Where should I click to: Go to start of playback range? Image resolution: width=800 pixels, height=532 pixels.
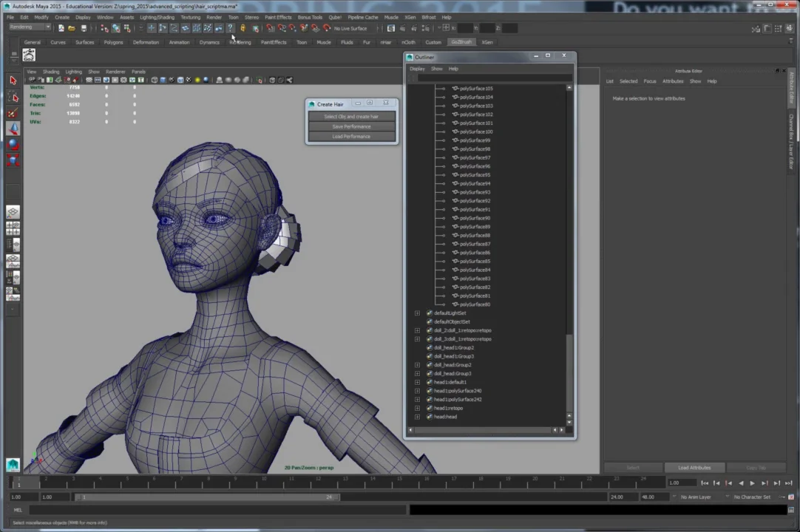pos(705,483)
